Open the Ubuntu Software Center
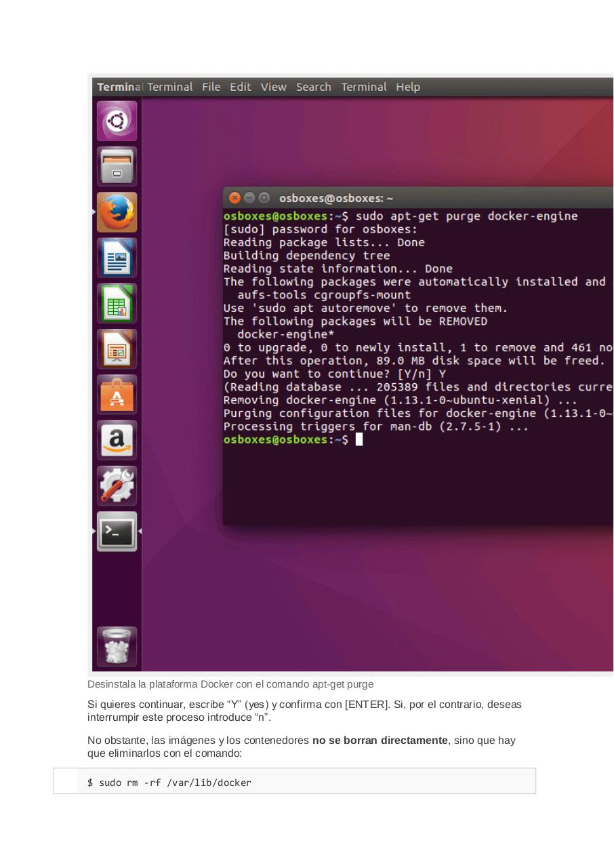The image size is (614, 868). pyautogui.click(x=117, y=394)
